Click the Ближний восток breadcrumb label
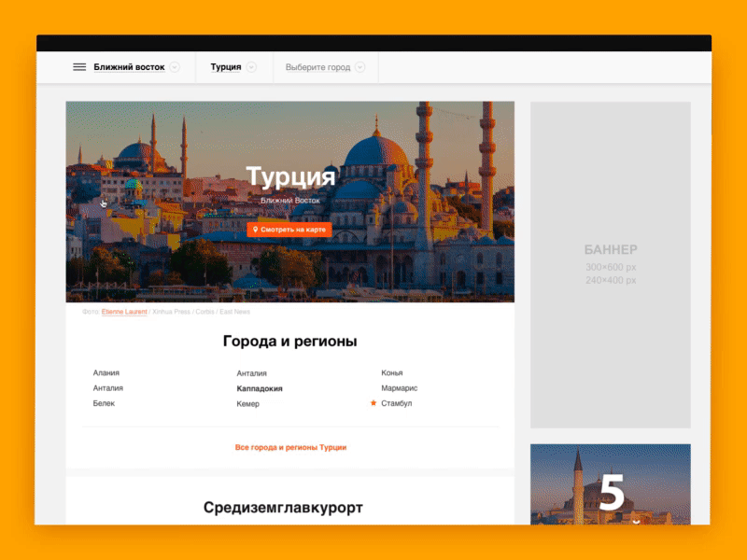 [x=129, y=67]
